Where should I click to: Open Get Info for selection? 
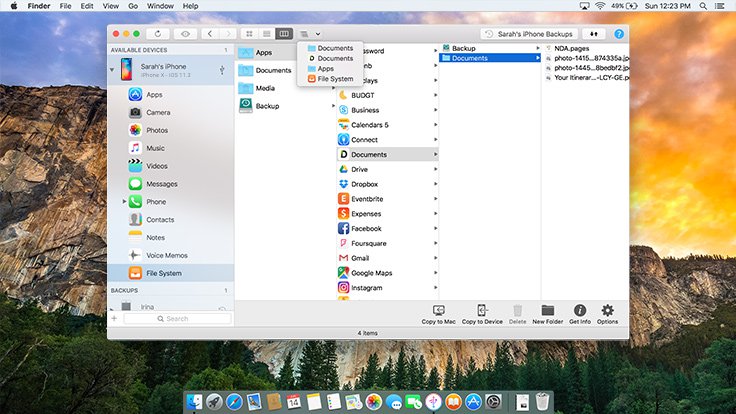(x=580, y=314)
